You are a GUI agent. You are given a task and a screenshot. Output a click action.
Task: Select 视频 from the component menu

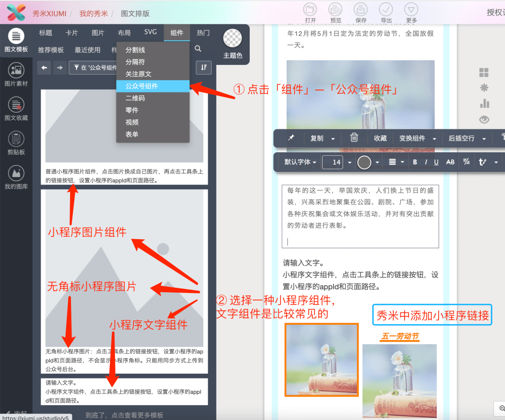pos(152,122)
